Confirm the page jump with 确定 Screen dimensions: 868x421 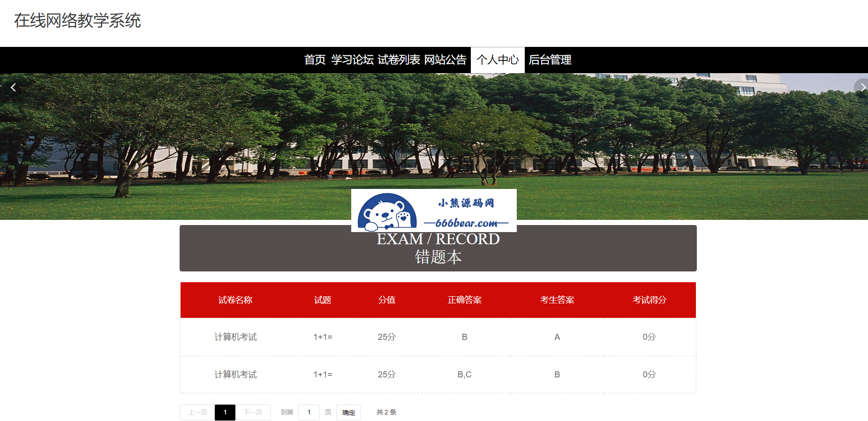(x=348, y=413)
